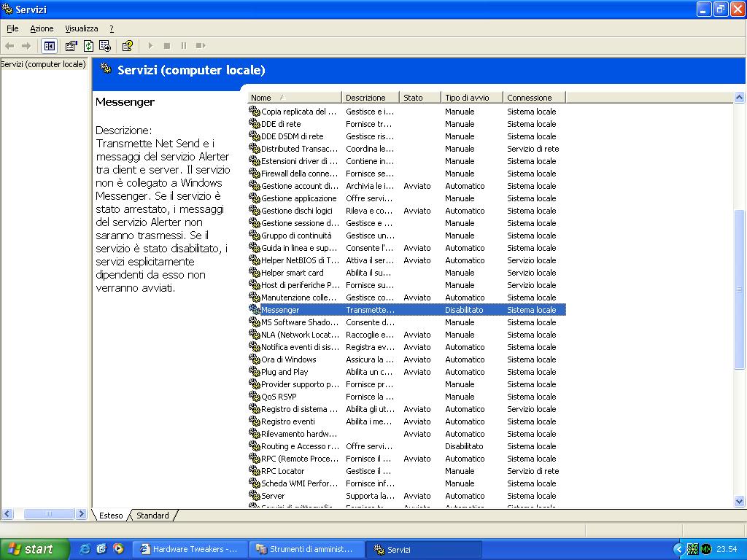Click left pane scroll left arrow

click(x=7, y=514)
